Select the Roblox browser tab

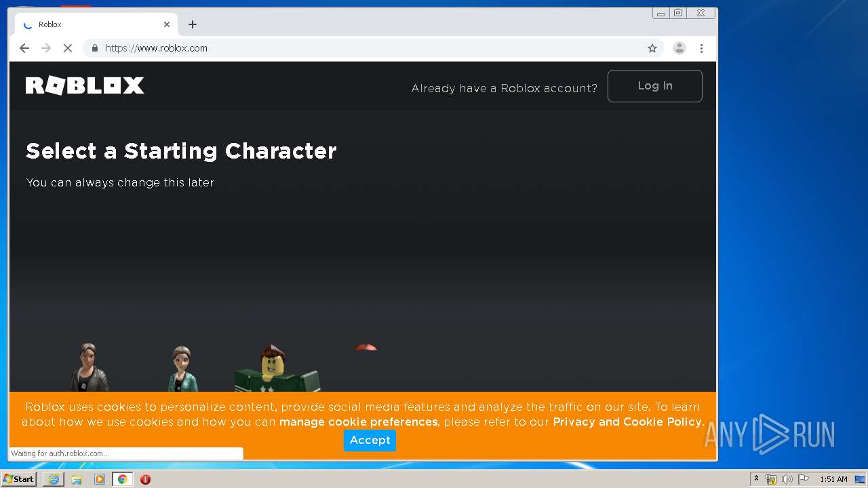(x=96, y=24)
